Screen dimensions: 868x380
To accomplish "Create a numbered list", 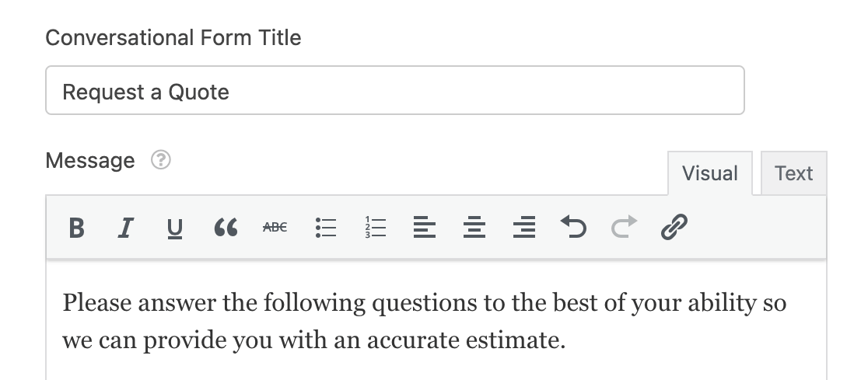I will [x=376, y=228].
